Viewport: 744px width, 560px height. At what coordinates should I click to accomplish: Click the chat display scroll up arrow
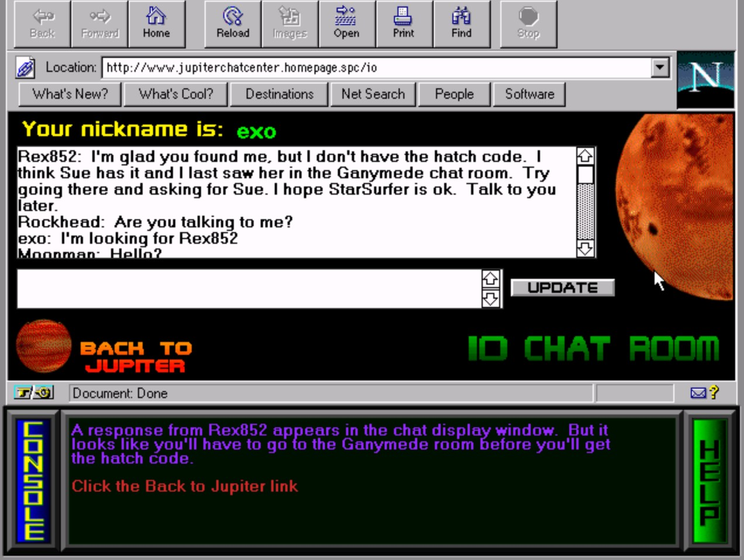(585, 155)
